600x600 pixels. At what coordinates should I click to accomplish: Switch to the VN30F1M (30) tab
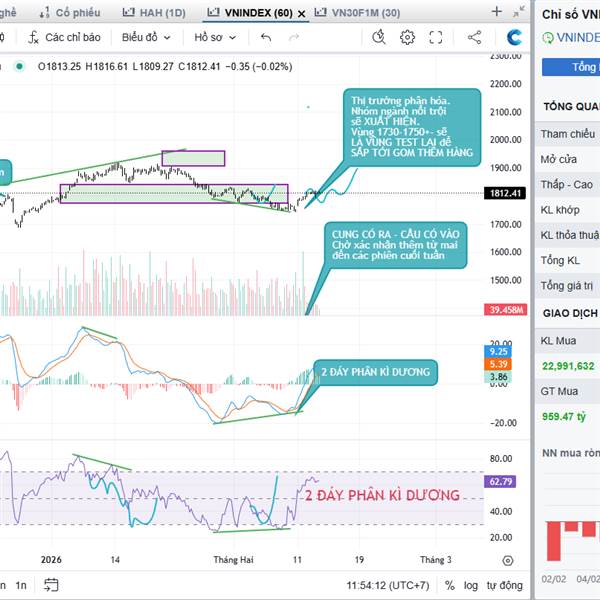357,13
